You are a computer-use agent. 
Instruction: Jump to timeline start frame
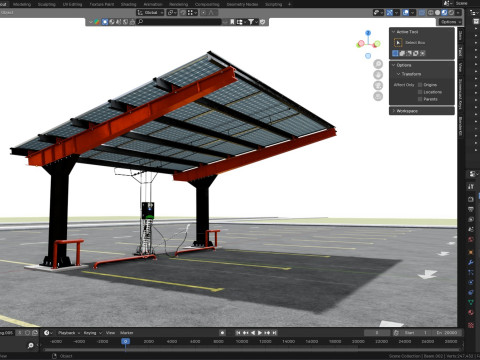pos(238,333)
